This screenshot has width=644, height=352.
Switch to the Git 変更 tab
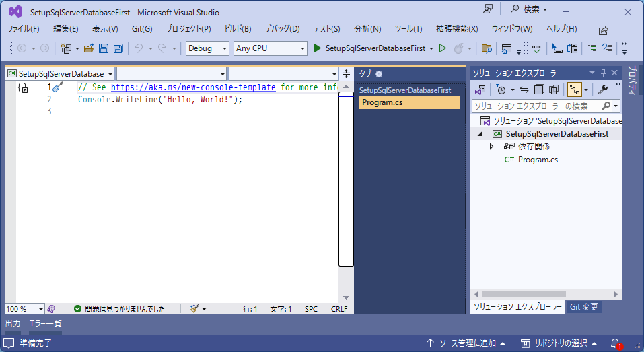(x=583, y=307)
